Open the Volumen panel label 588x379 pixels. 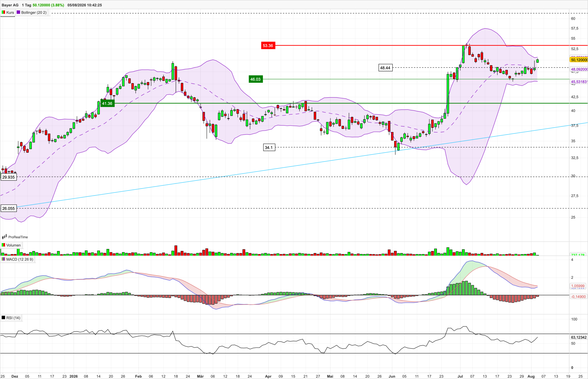tap(14, 245)
